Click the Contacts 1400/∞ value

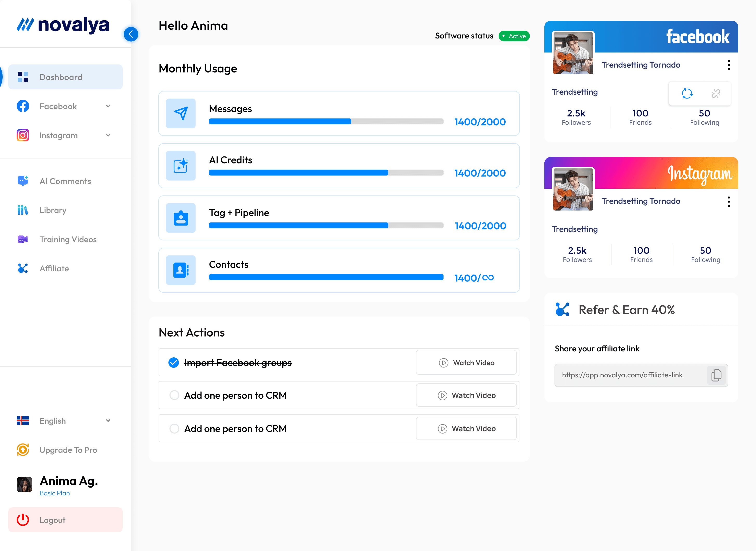click(x=474, y=278)
